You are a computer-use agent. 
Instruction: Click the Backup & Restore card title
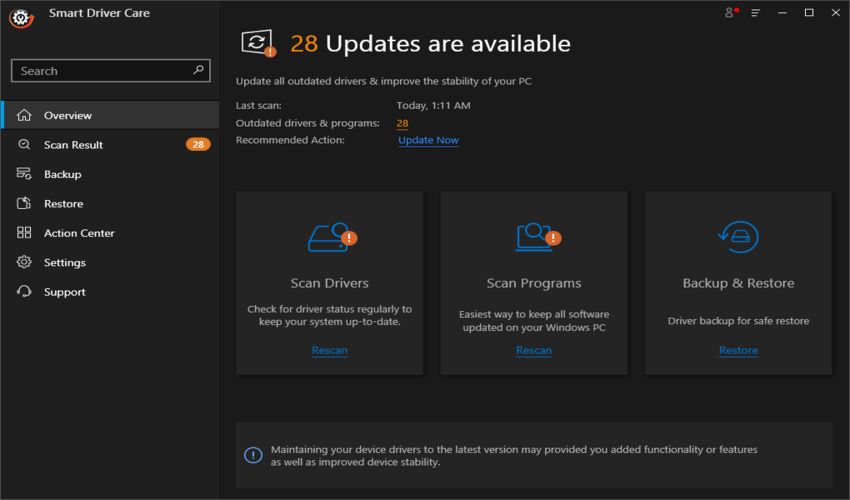point(738,283)
